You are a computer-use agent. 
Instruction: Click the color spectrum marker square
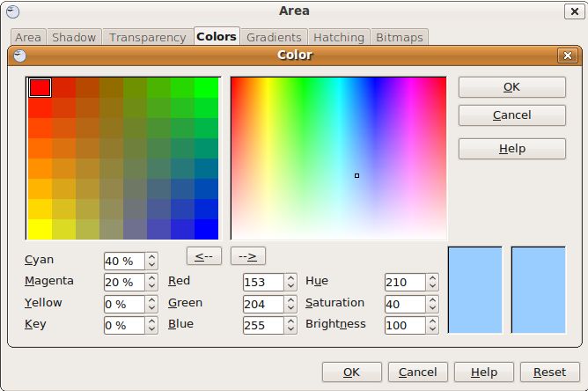[356, 175]
